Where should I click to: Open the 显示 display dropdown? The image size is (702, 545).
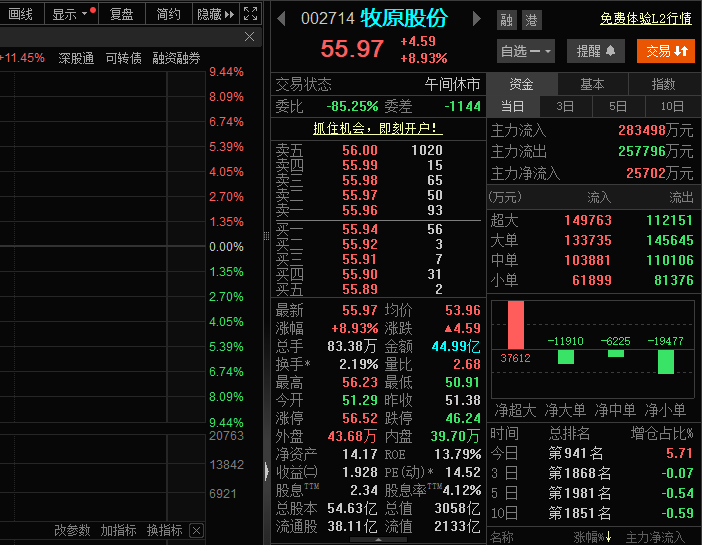point(71,14)
